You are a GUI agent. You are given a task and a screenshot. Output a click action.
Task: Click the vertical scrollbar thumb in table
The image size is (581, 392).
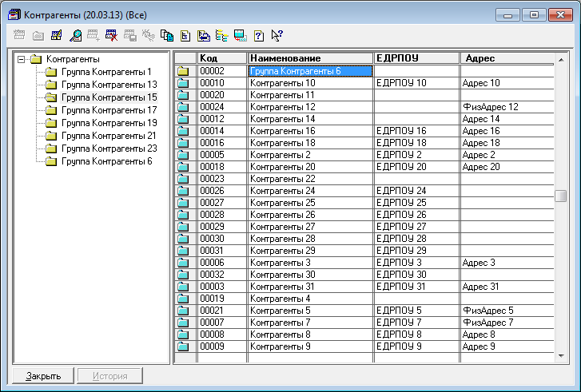(x=561, y=196)
